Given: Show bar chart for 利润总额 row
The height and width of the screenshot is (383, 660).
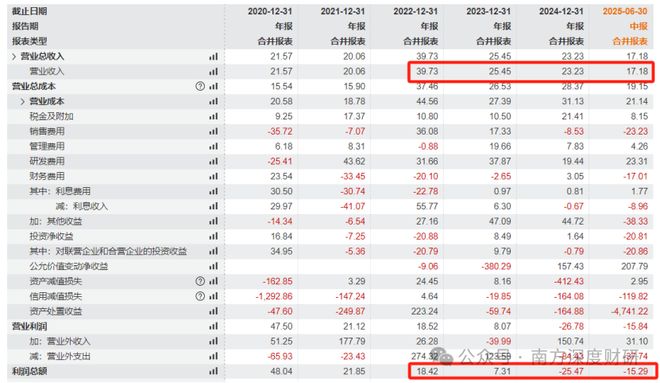Looking at the screenshot, I should tap(213, 371).
